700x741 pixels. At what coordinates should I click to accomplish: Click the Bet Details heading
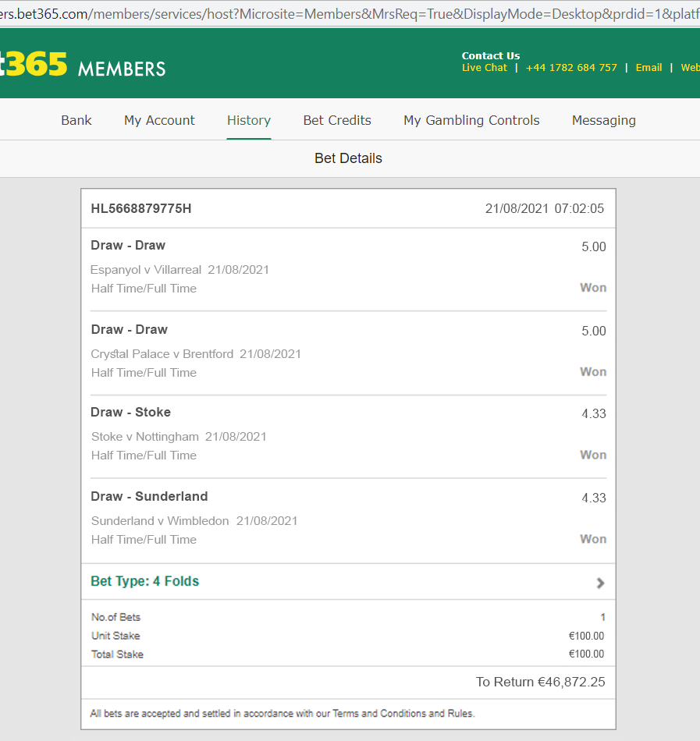tap(348, 158)
